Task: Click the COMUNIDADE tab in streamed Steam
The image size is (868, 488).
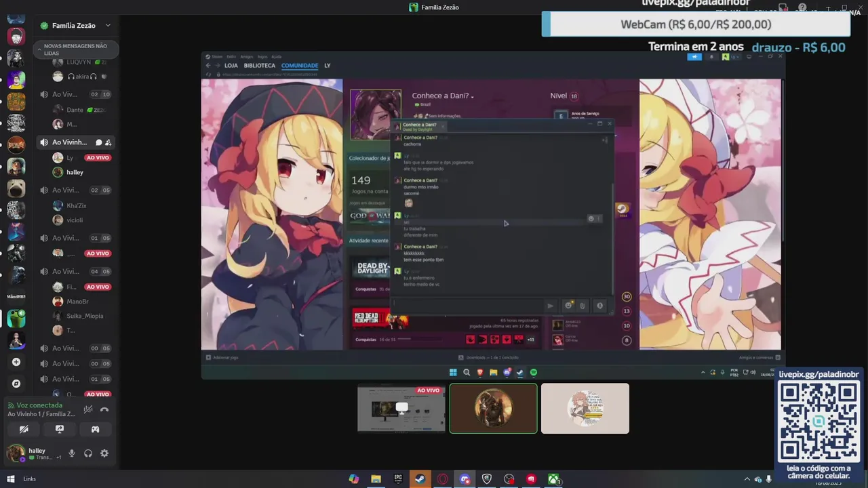Action: coord(300,66)
